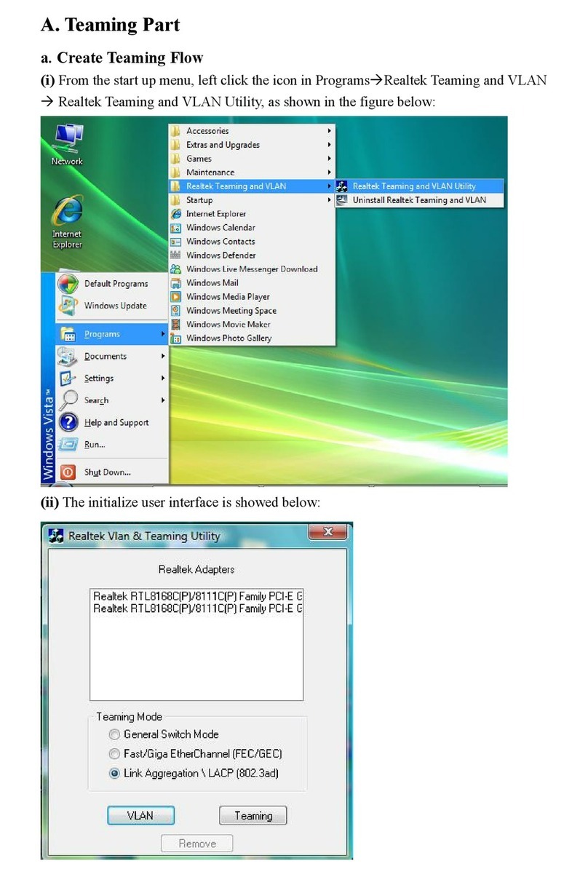This screenshot has width=588, height=877.
Task: Click the Settings icon in start menu
Action: [68, 378]
